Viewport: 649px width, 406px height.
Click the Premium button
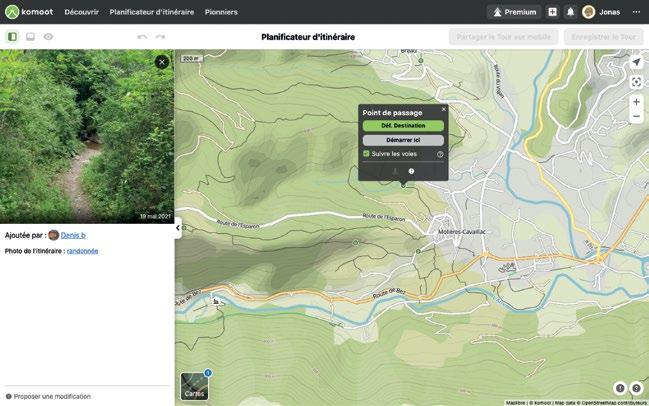(x=514, y=12)
